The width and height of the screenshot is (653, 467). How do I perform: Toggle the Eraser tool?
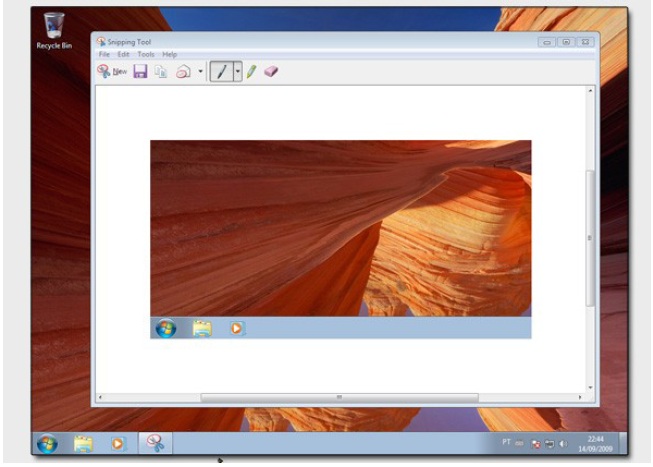tap(271, 72)
